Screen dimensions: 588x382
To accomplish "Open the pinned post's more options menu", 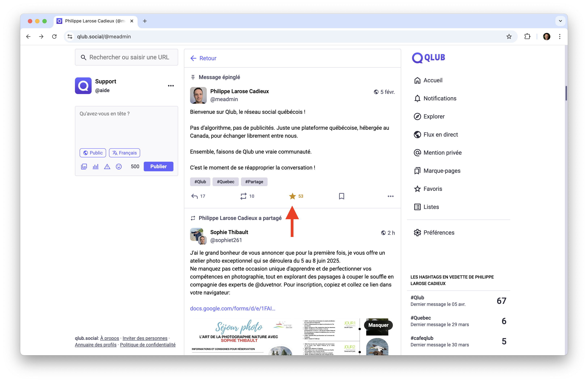I will [390, 196].
